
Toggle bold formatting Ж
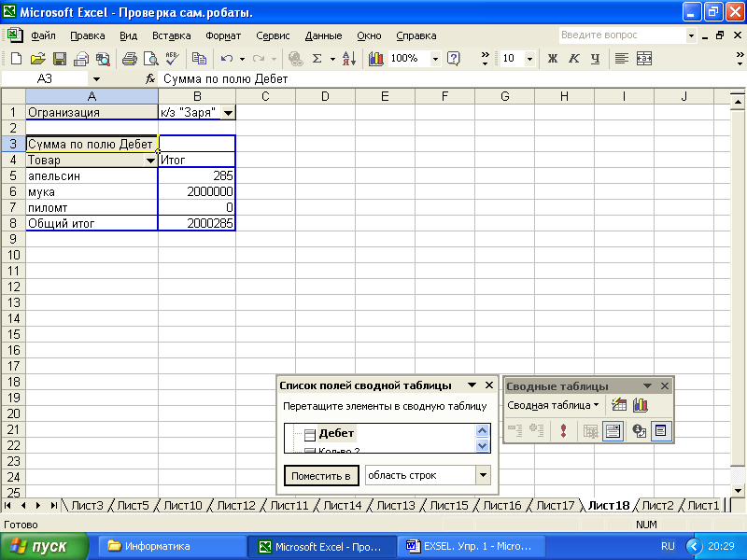(552, 59)
